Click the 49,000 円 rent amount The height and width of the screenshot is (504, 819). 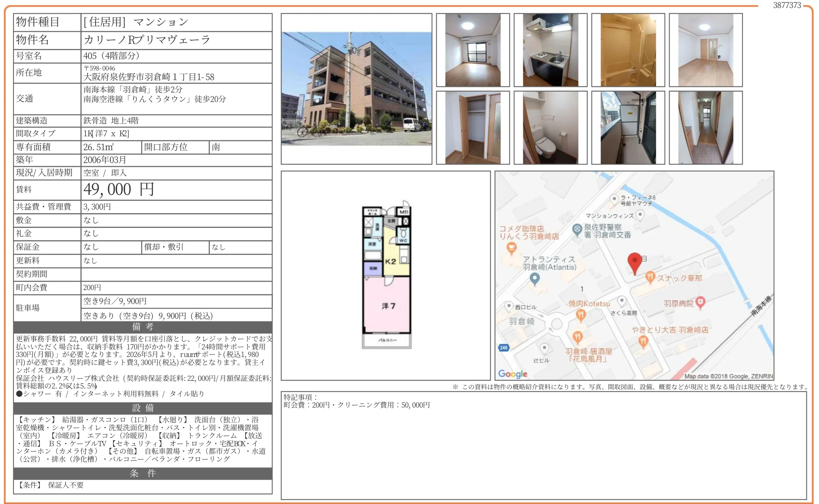(x=119, y=190)
